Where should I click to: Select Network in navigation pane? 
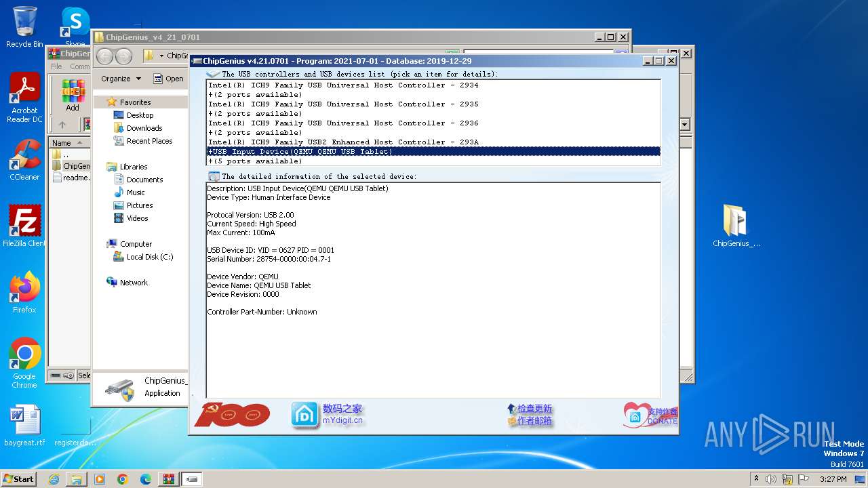(127, 283)
